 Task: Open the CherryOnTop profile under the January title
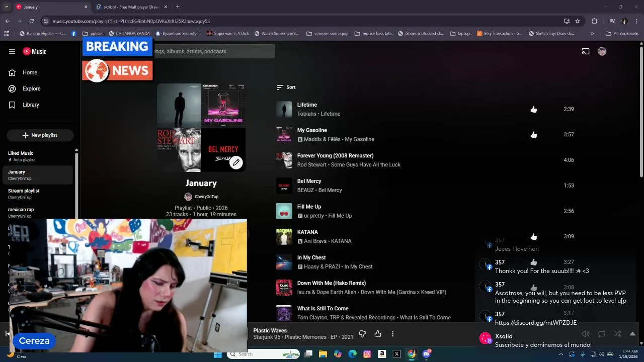(x=201, y=197)
